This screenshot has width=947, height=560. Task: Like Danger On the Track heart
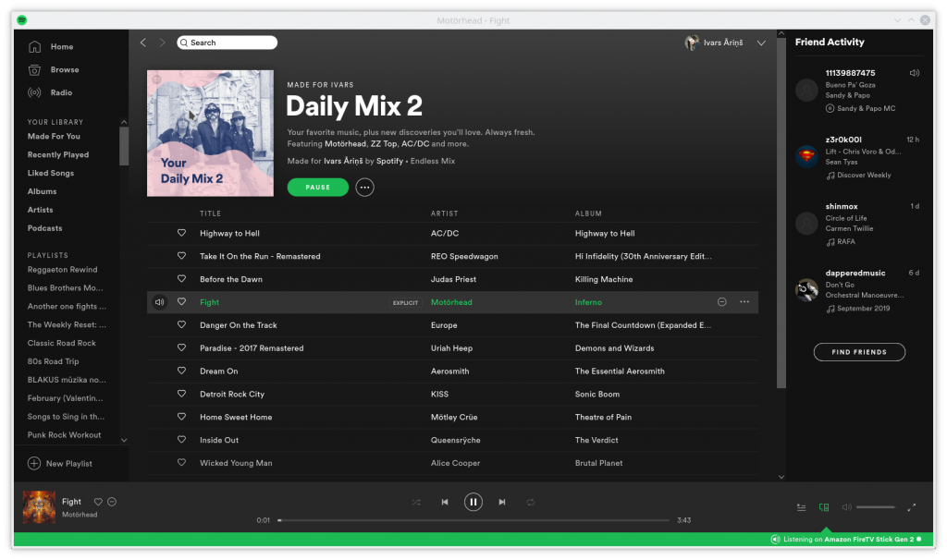coord(181,324)
